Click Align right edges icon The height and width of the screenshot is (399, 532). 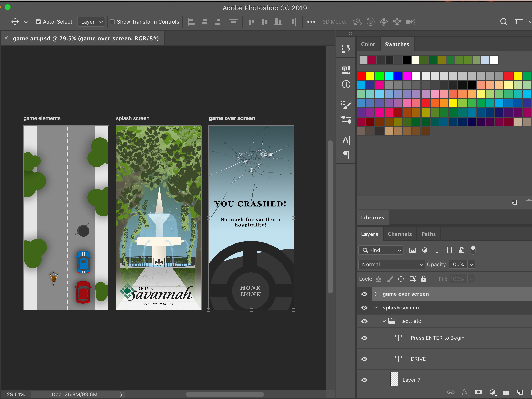(218, 22)
